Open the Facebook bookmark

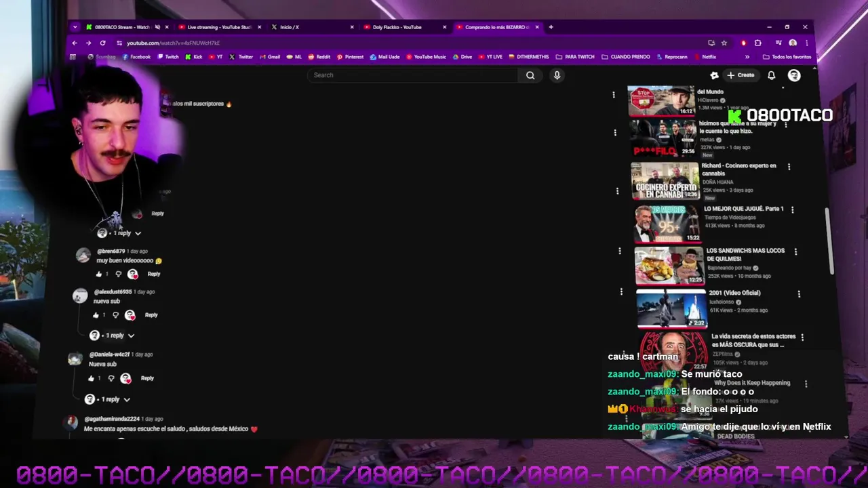pos(137,57)
